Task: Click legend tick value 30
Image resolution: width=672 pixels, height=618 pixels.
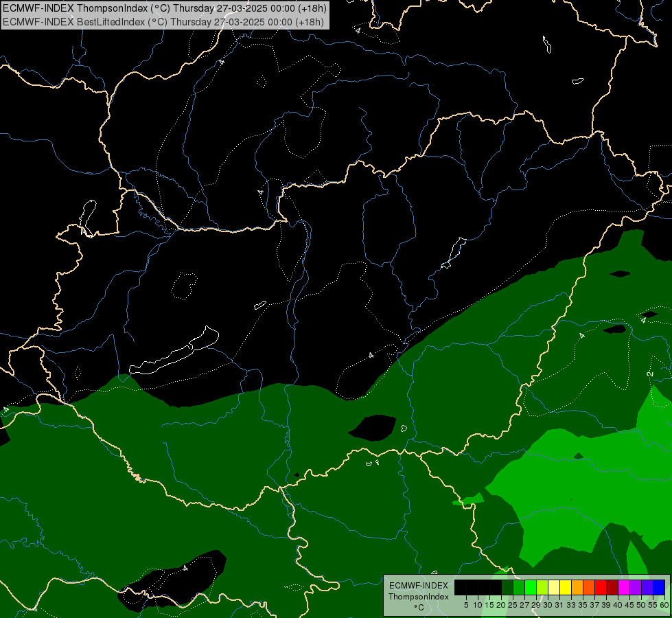Action: click(x=548, y=605)
